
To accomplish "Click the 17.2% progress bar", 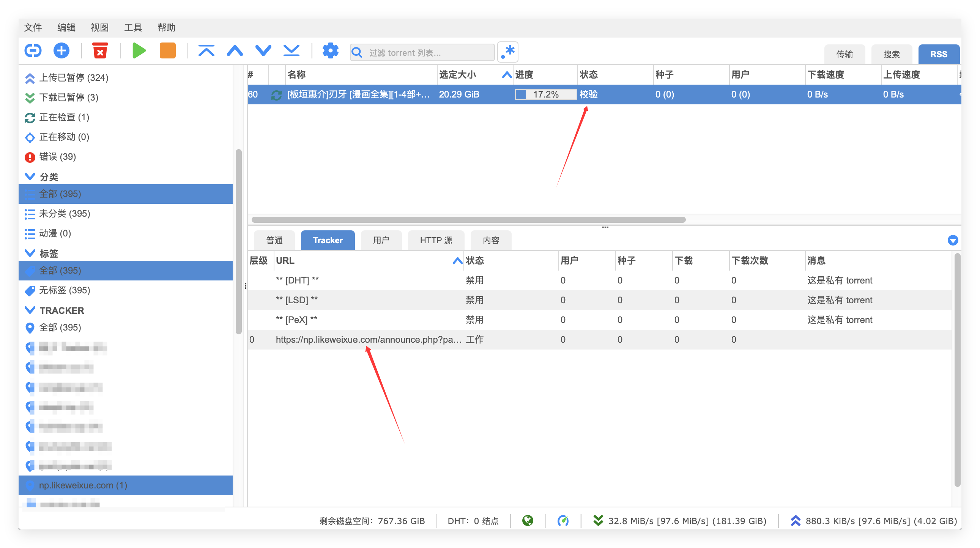I will pyautogui.click(x=545, y=94).
